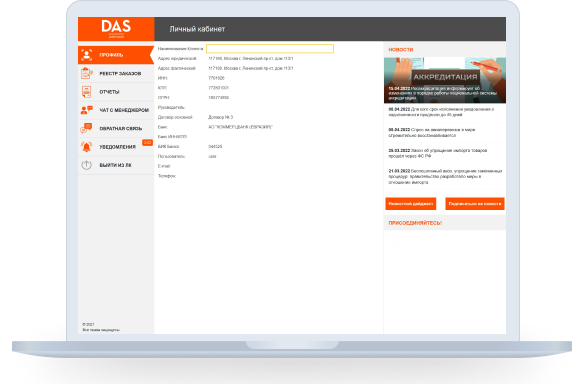Open the 21.03.2022 news link
Image resolution: width=584 pixels, height=384 pixels.
tap(445, 177)
